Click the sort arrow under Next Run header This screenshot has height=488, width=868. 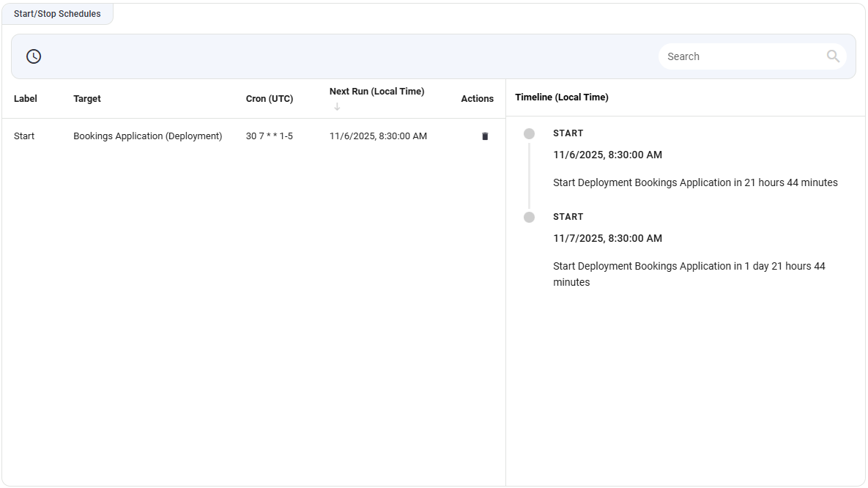[x=337, y=107]
